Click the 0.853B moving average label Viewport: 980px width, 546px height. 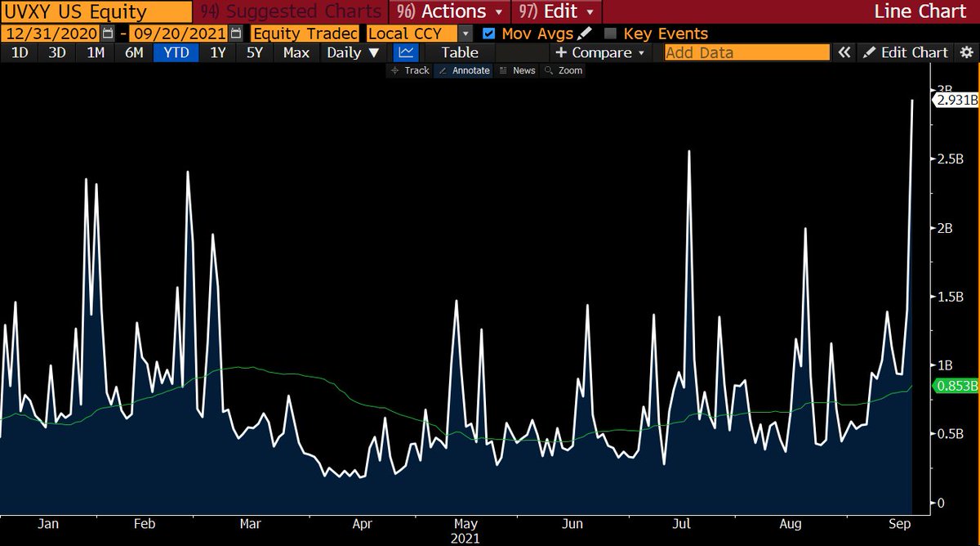coord(955,387)
